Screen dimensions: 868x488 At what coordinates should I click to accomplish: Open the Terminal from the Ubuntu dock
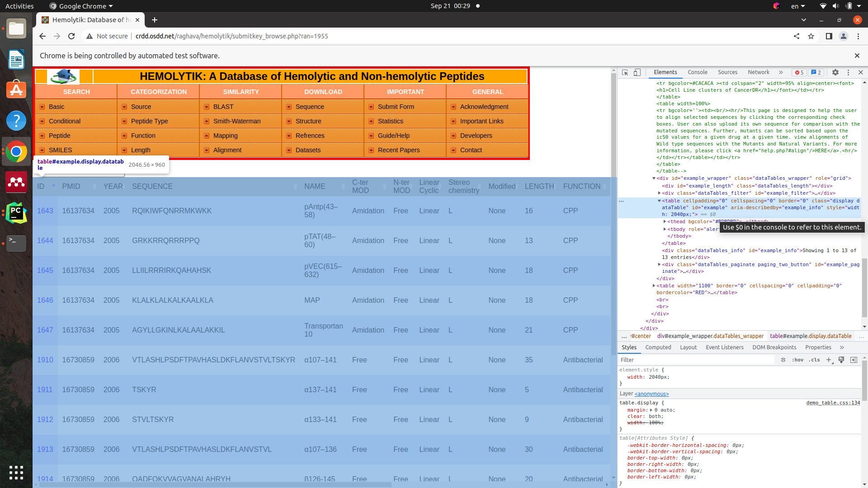pyautogui.click(x=16, y=244)
